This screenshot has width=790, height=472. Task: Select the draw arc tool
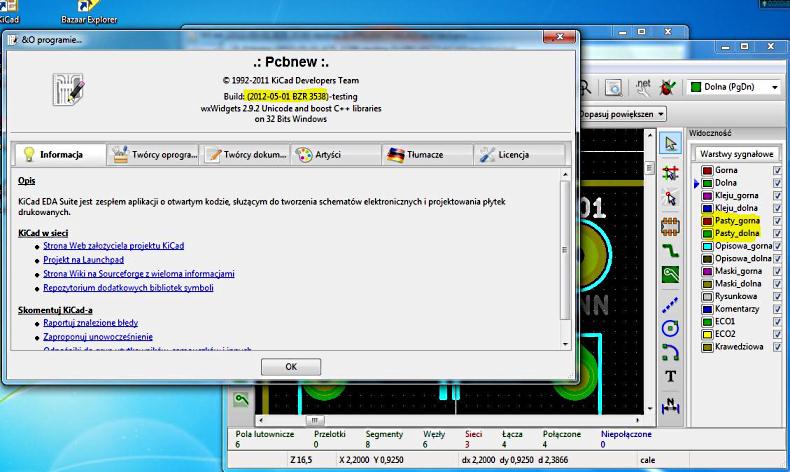point(670,352)
